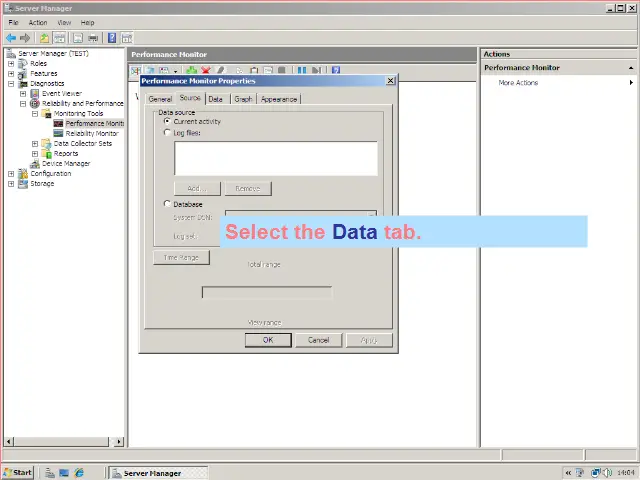Viewport: 640px width, 480px height.
Task: Expand the Roles tree node
Action: click(11, 63)
